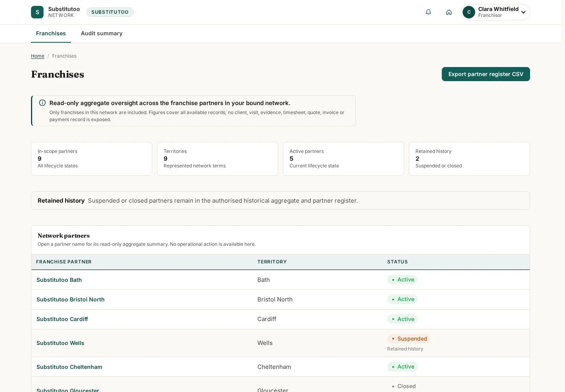Viewport: 565px width, 392px height.
Task: Click the Territories summary card
Action: (217, 159)
